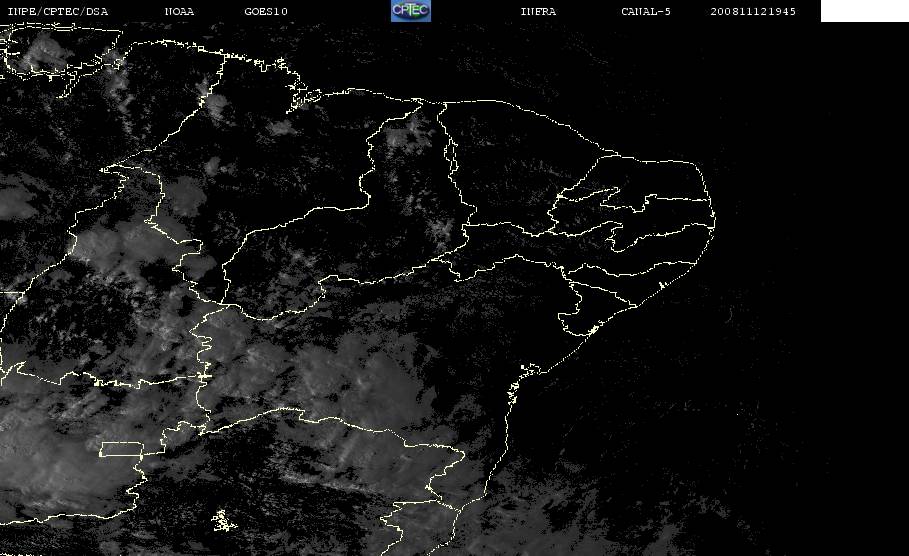This screenshot has width=909, height=556.
Task: Click the 200811121945 timestamp
Action: pyautogui.click(x=753, y=11)
